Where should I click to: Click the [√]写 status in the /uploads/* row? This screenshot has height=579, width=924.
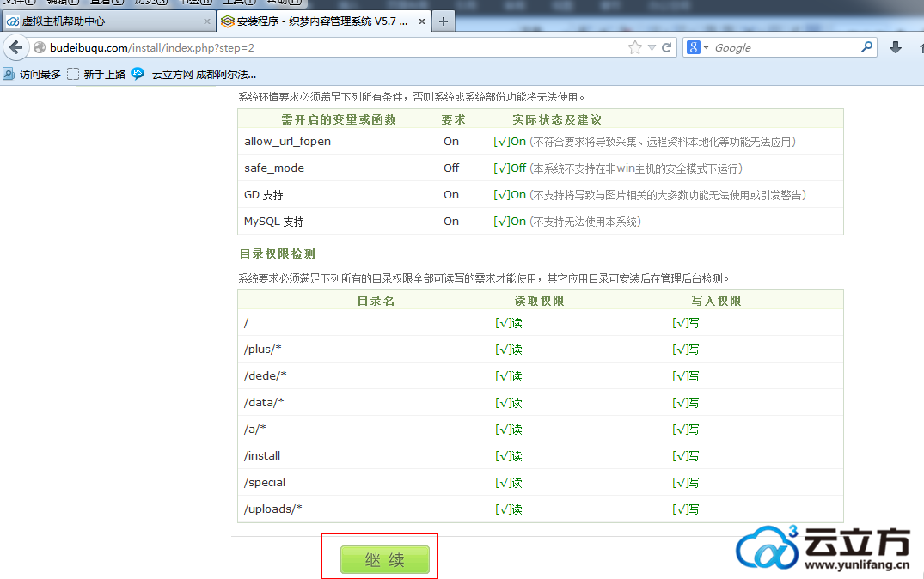tap(685, 509)
